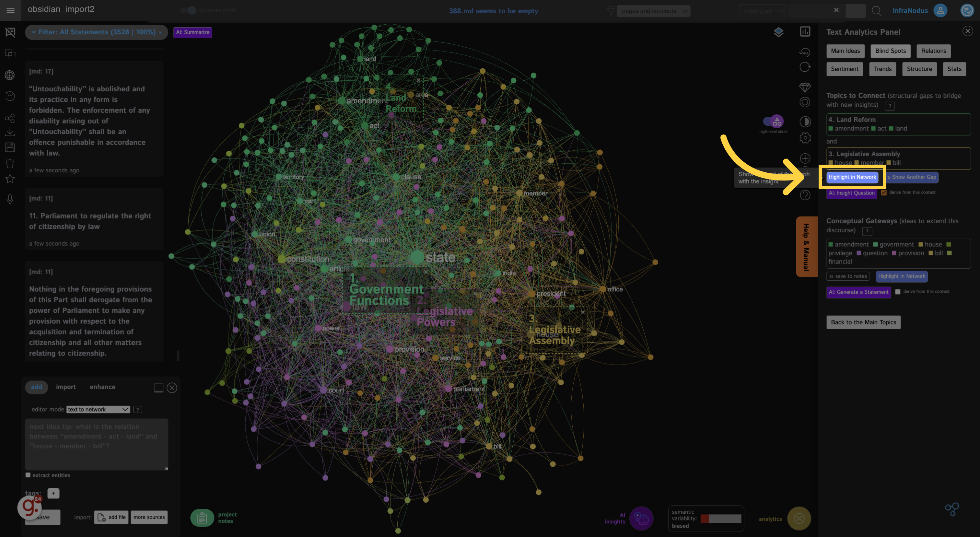Activate the microphone voice input icon
This screenshot has width=980, height=537.
tap(10, 199)
